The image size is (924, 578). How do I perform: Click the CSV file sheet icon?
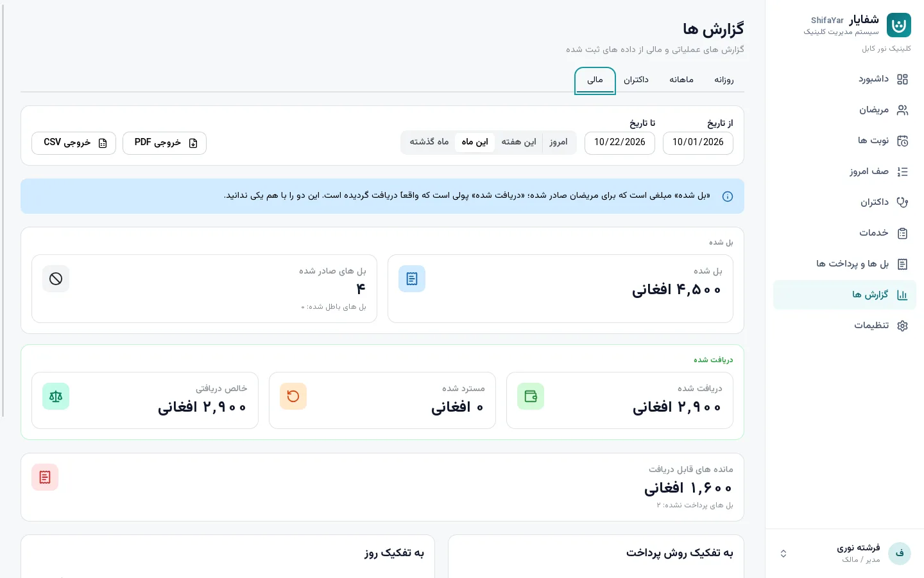point(103,143)
